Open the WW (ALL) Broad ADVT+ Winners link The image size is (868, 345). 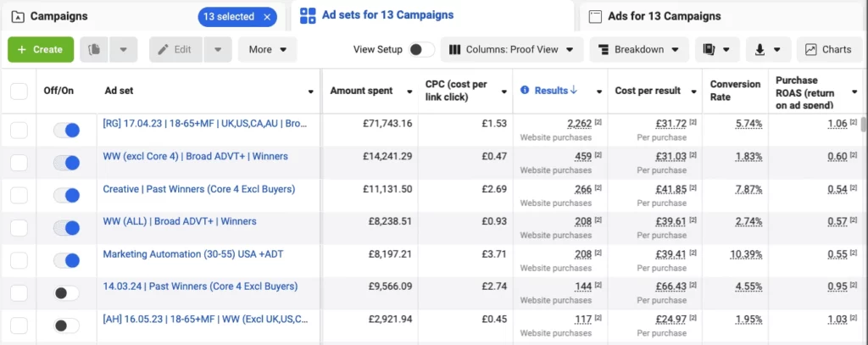[180, 221]
